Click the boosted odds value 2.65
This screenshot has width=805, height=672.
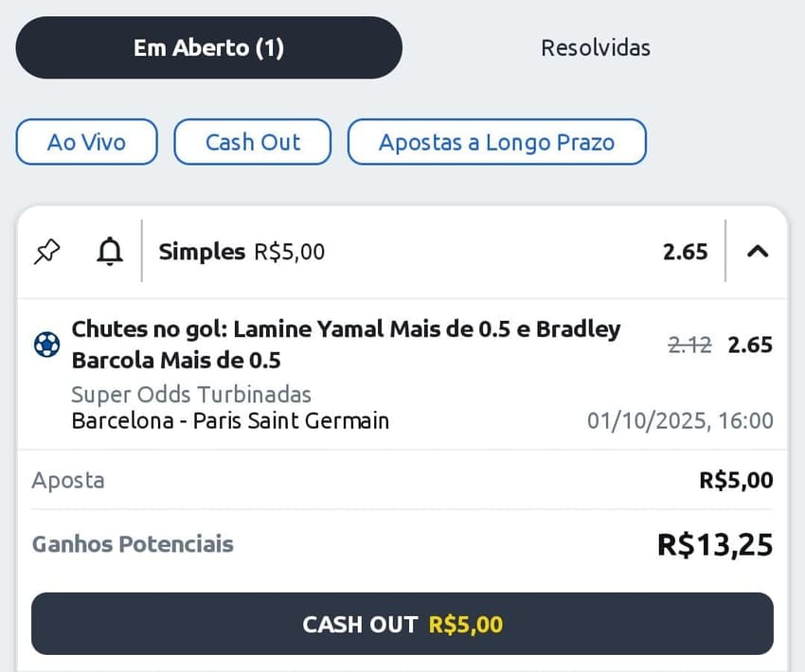click(x=749, y=345)
